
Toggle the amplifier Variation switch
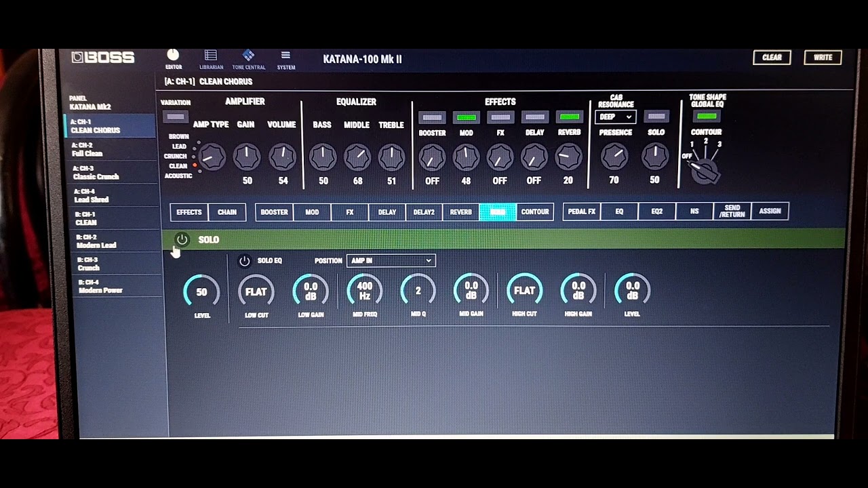point(176,117)
